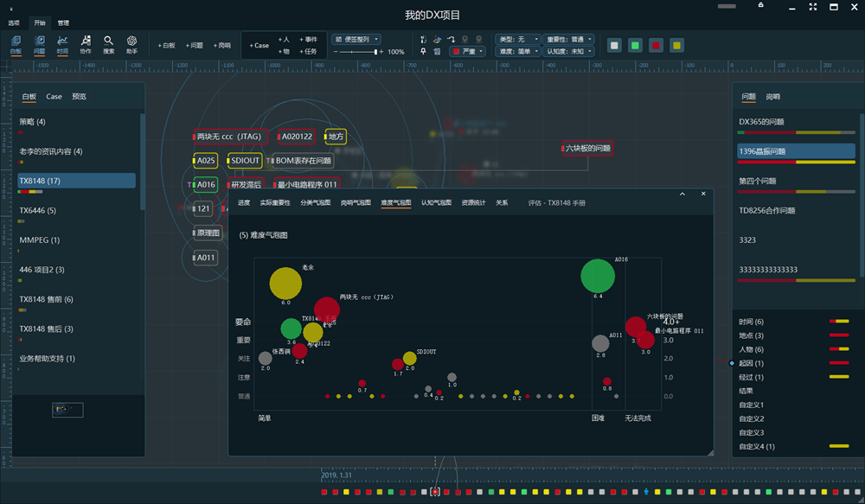
Task: Click the lock icon in title bar
Action: [760, 7]
